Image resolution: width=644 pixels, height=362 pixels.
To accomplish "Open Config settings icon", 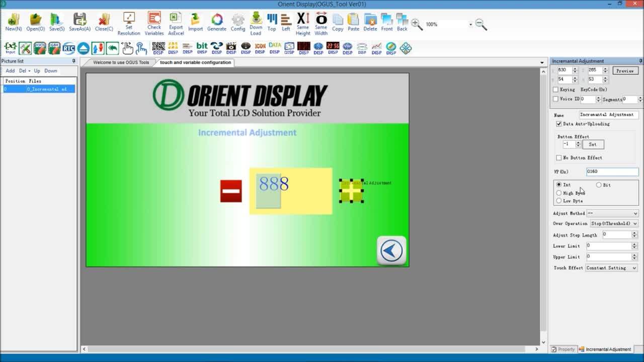I will click(x=238, y=23).
